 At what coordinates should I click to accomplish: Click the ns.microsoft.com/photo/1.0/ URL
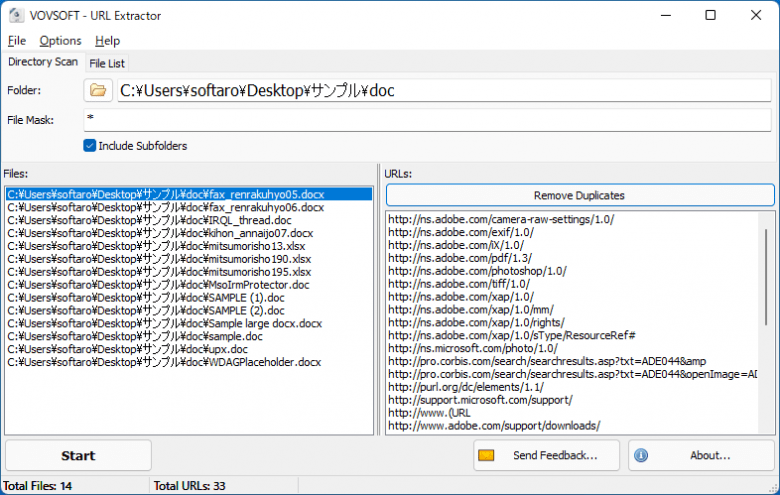473,348
